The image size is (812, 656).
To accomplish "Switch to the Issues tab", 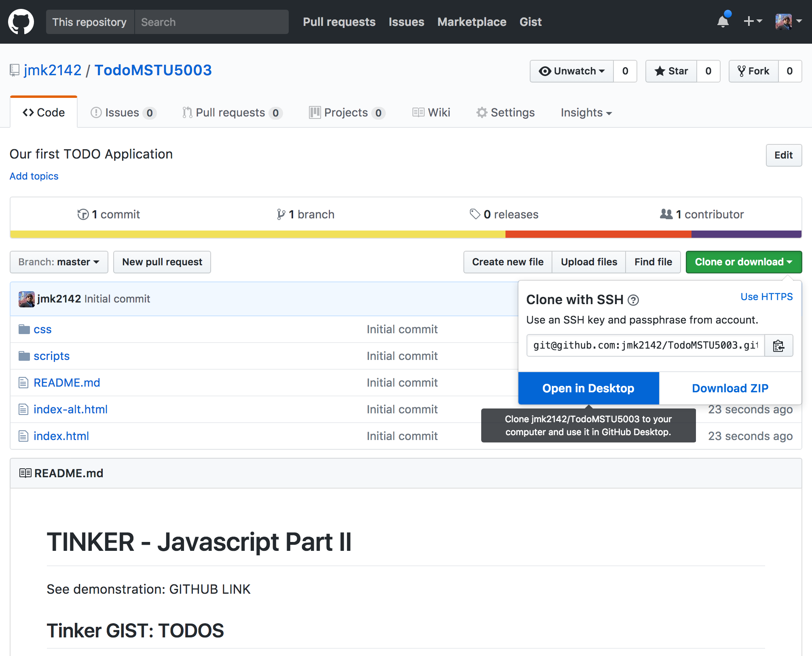I will 123,112.
